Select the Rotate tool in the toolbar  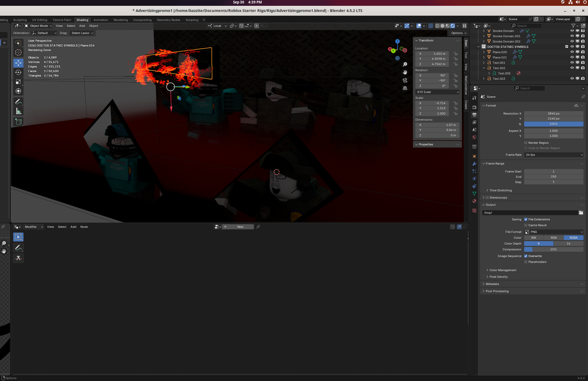(x=18, y=72)
